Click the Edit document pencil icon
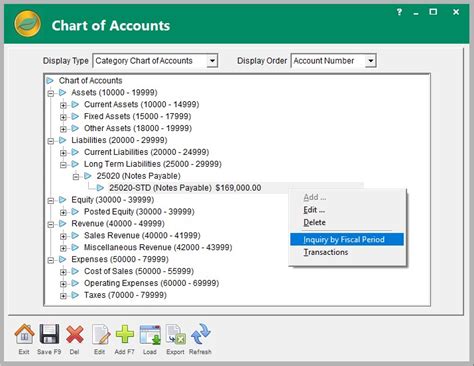Screen dimensions: 474x366 pos(101,334)
